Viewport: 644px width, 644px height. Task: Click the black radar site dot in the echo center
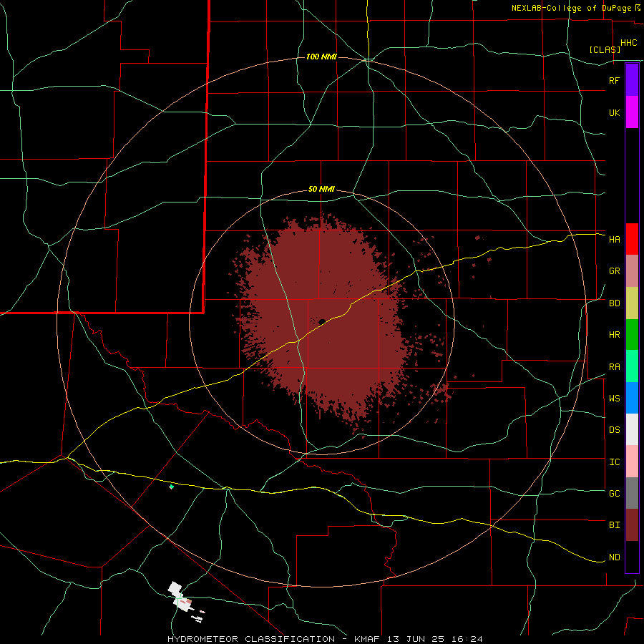(322, 322)
